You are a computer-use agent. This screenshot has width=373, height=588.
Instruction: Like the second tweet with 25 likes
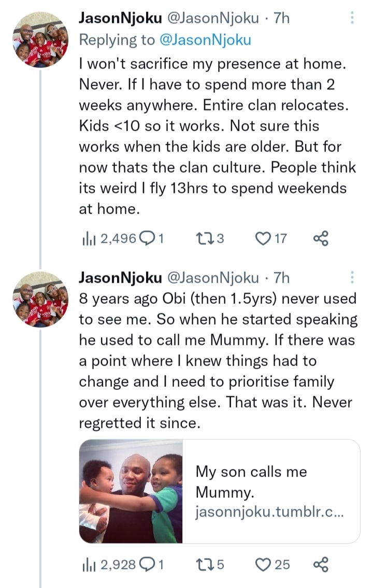point(264,564)
